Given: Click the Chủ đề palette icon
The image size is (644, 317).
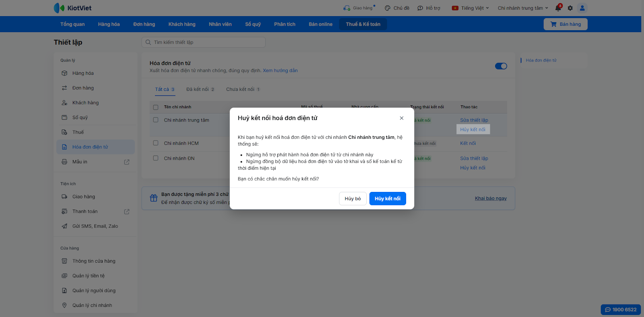Looking at the screenshot, I should 388,8.
